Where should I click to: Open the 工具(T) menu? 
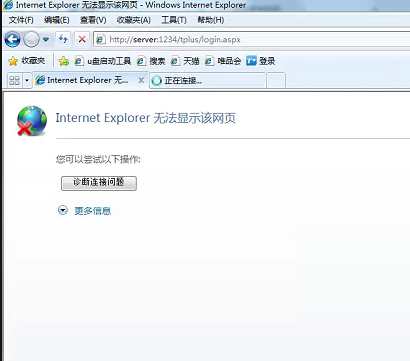(174, 20)
